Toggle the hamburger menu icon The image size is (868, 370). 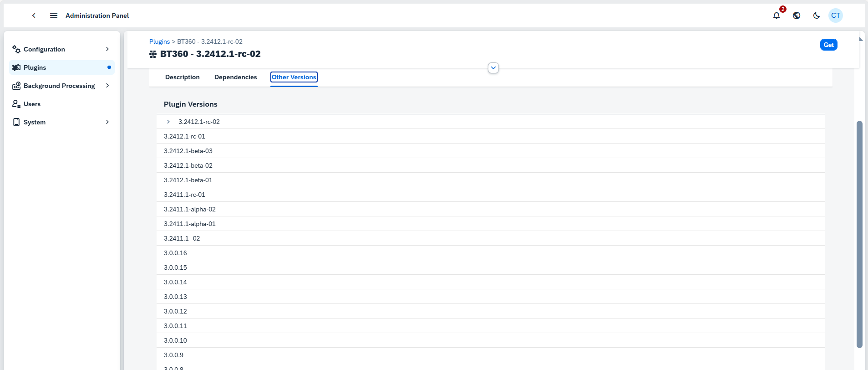(x=54, y=15)
